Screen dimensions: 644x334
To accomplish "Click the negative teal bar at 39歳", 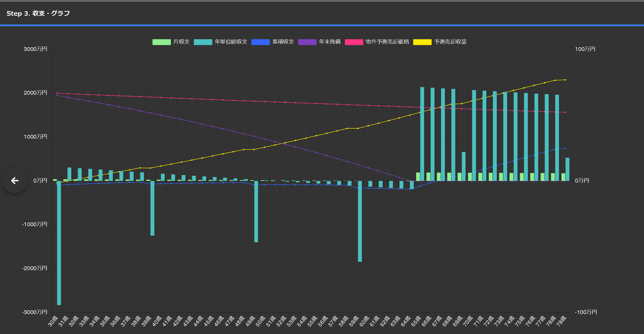I will tap(152, 208).
